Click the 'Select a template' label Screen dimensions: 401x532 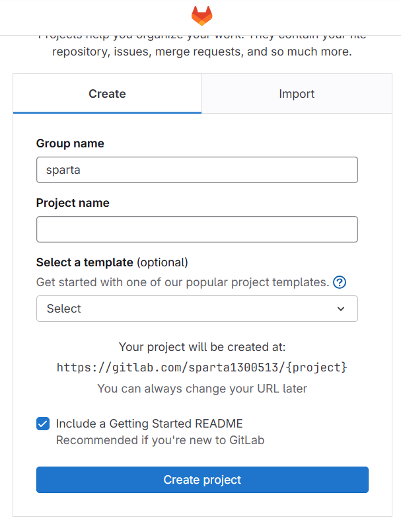(85, 262)
